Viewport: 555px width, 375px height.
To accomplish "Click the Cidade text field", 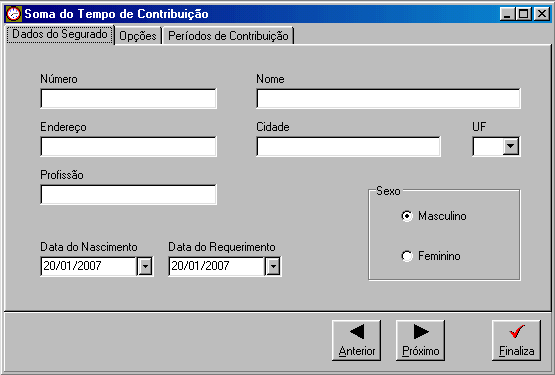I will (x=348, y=147).
